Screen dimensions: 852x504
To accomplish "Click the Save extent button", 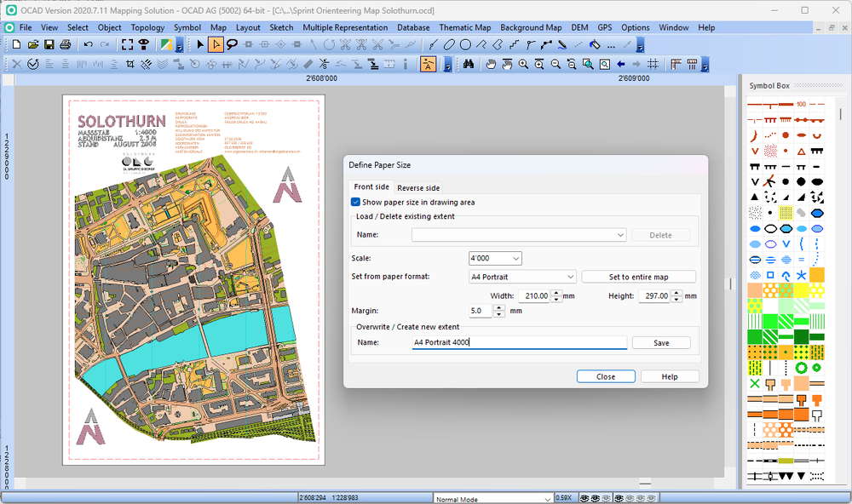I will point(661,343).
